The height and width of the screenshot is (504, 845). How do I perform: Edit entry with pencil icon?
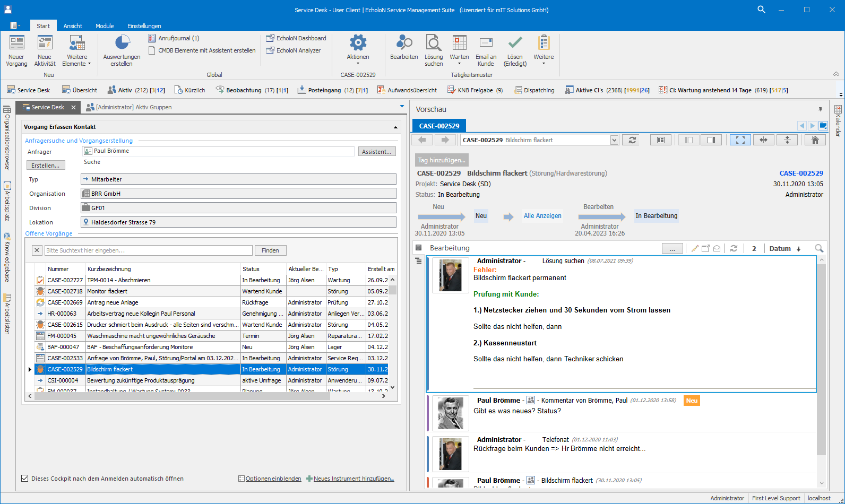tap(695, 248)
